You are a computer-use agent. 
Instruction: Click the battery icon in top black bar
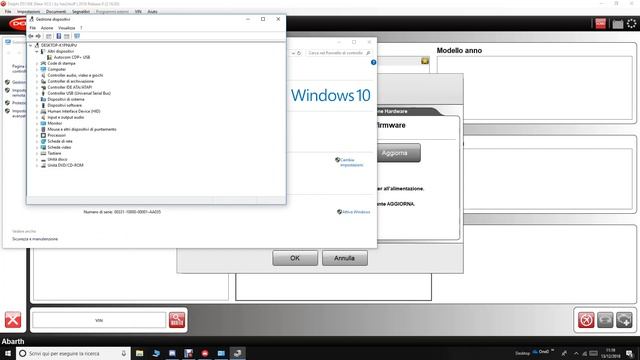[618, 24]
